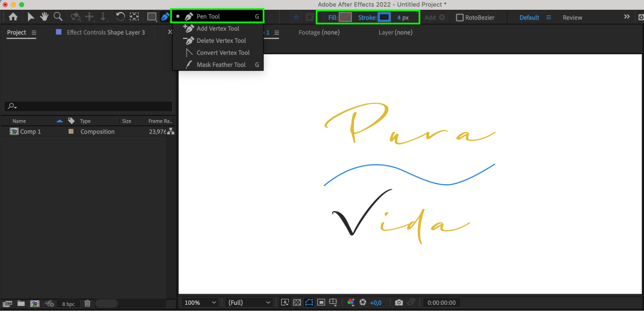Open the 100% magnification dropdown

point(200,303)
